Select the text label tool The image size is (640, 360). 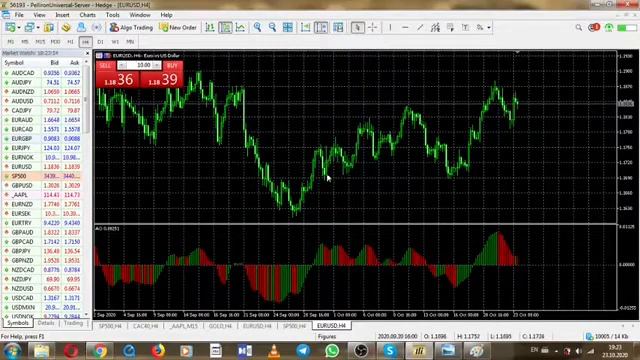coord(465,27)
